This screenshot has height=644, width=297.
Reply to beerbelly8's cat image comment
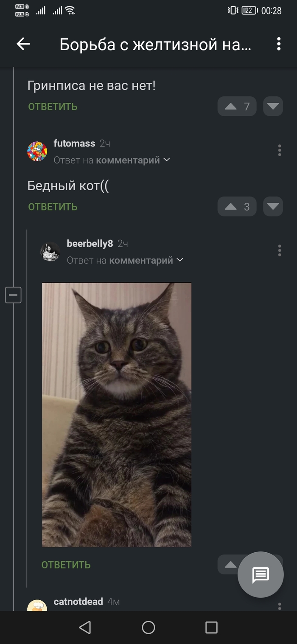pos(66,565)
